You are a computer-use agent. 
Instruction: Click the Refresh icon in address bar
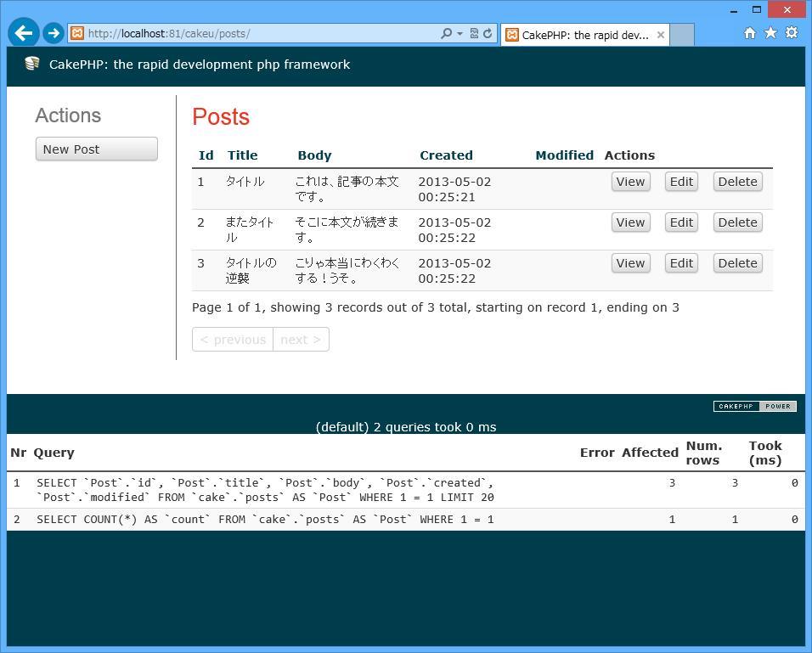[488, 34]
